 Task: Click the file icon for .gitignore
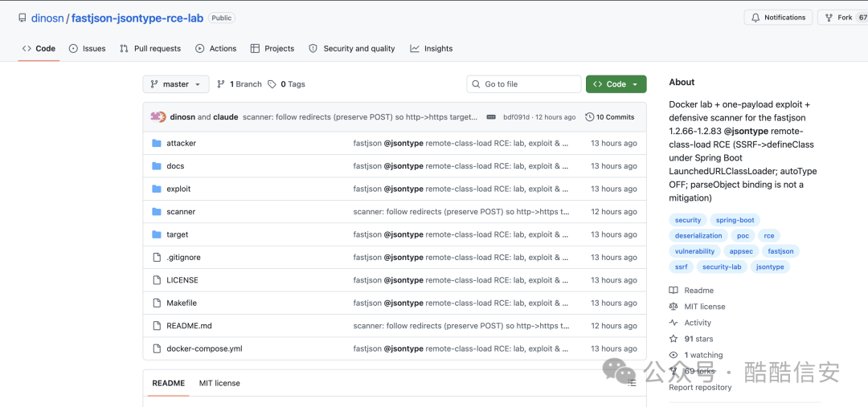click(x=157, y=257)
